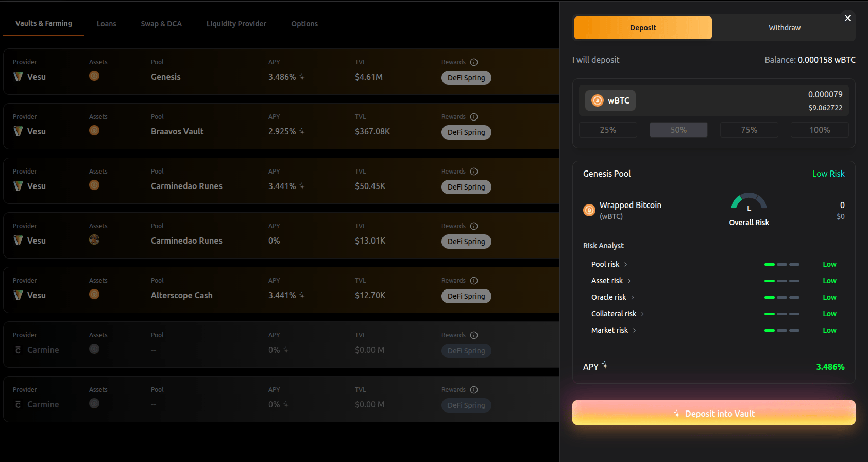868x462 pixels.
Task: Click Rewards info icon in last Carmine row
Action: coord(474,390)
